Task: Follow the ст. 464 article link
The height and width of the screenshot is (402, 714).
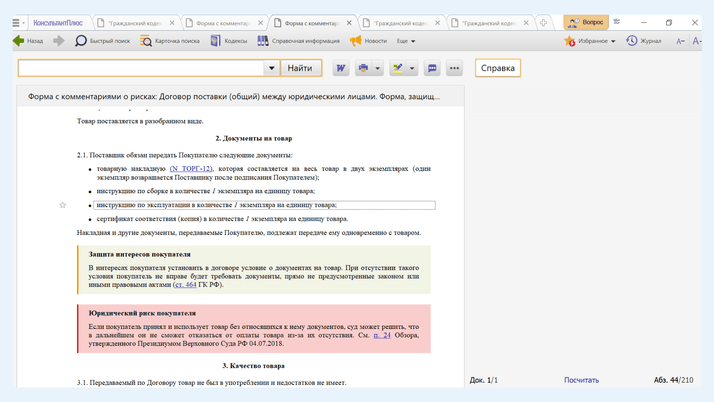Action: click(x=185, y=285)
